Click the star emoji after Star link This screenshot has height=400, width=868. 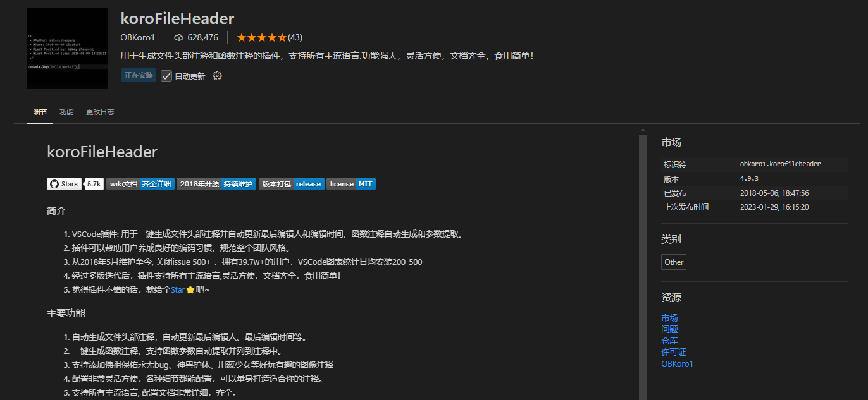coord(190,290)
